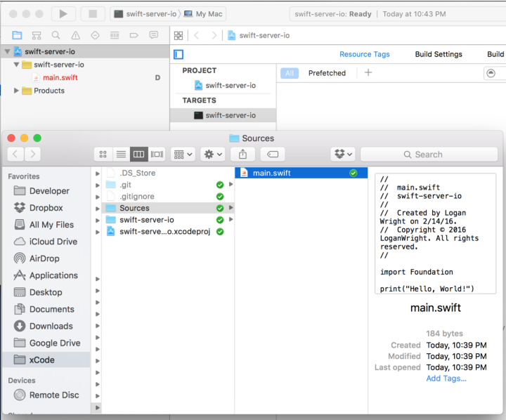Show the Issue navigator warning icon

[75, 35]
